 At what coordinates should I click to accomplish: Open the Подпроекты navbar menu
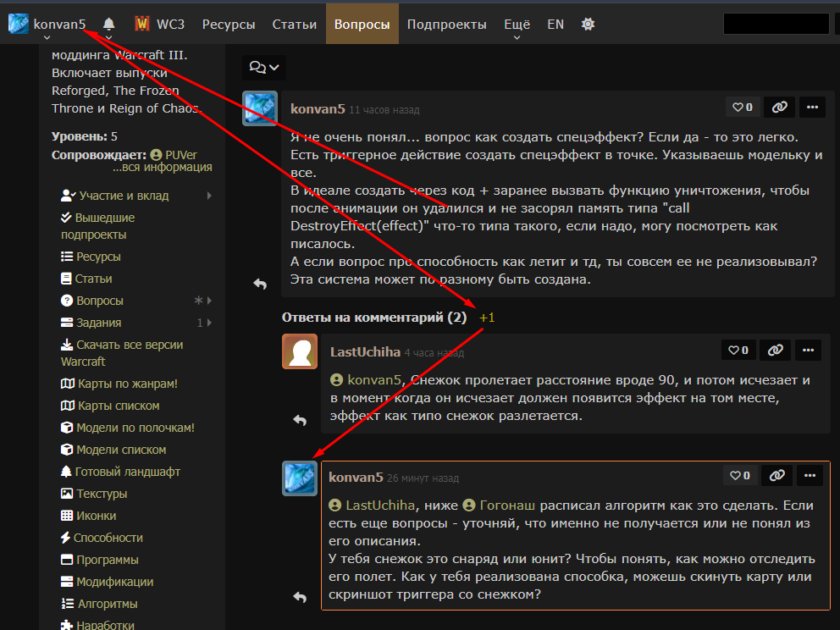pyautogui.click(x=447, y=24)
